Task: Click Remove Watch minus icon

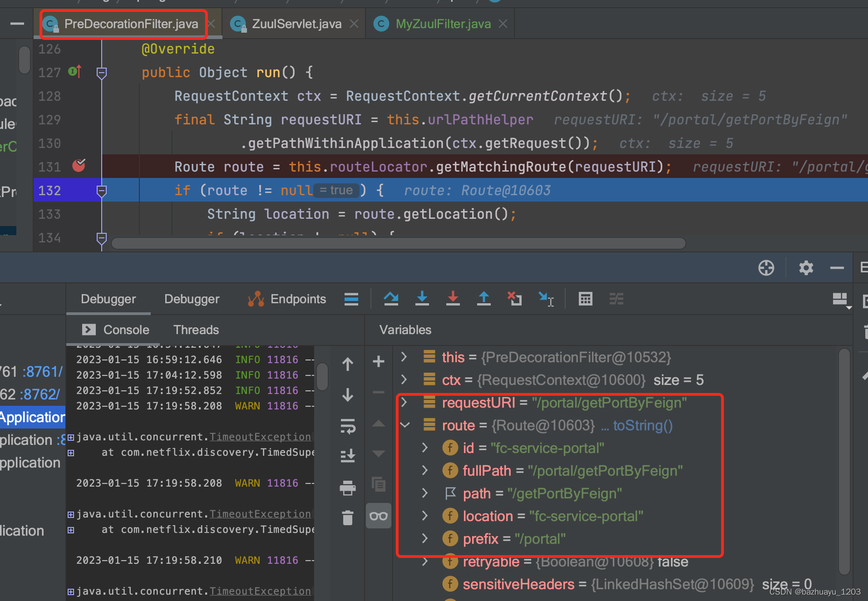Action: tap(379, 392)
